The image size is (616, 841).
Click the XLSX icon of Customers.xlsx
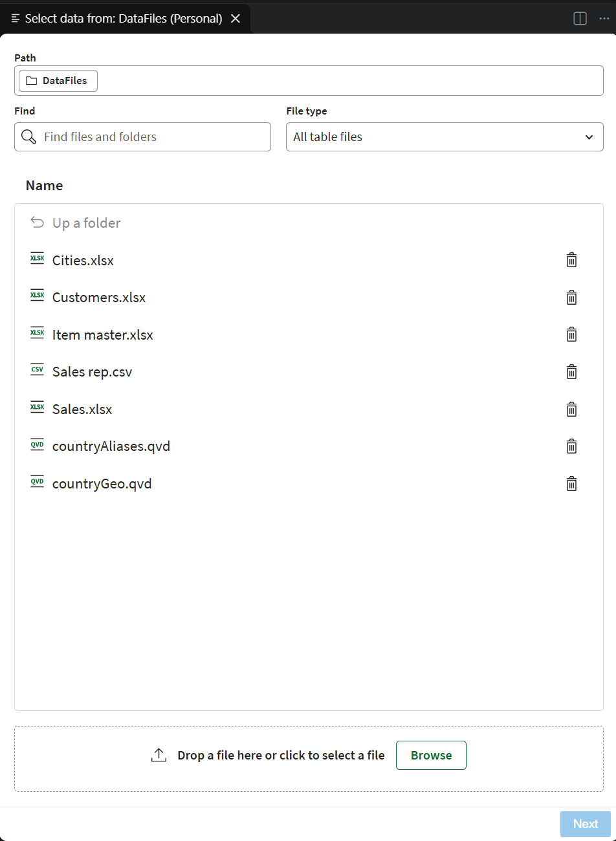pyautogui.click(x=38, y=296)
